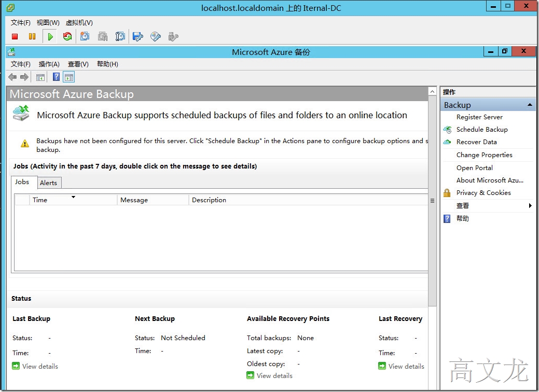
Task: Click the forward arrow in Azure toolbar
Action: click(24, 77)
